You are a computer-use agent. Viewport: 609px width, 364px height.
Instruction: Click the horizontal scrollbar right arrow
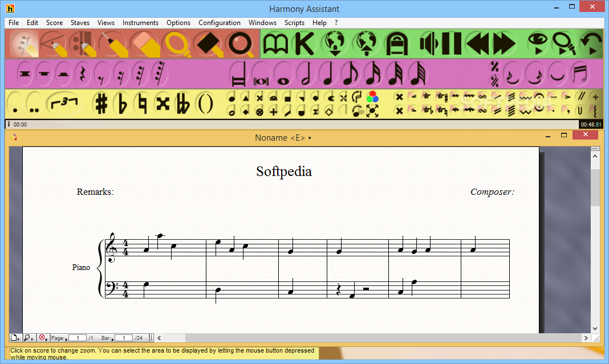pos(586,338)
